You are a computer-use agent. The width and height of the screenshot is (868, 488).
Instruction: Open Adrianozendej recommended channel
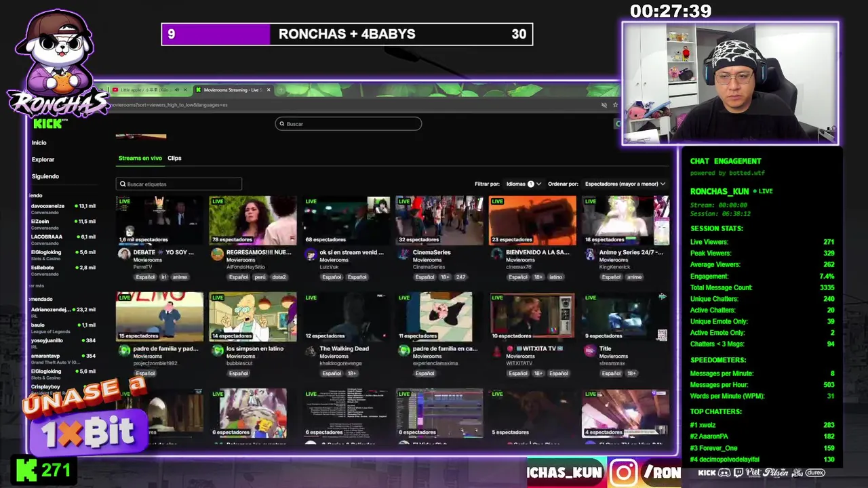pos(63,312)
